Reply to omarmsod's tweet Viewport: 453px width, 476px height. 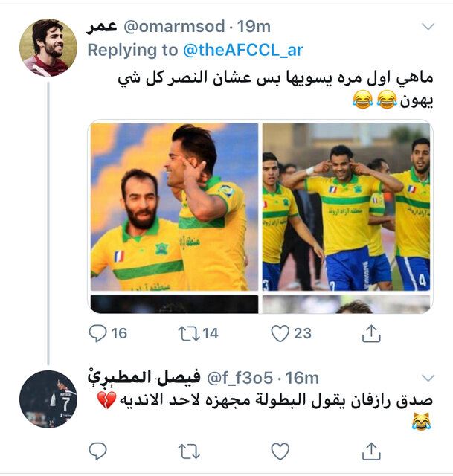click(98, 334)
